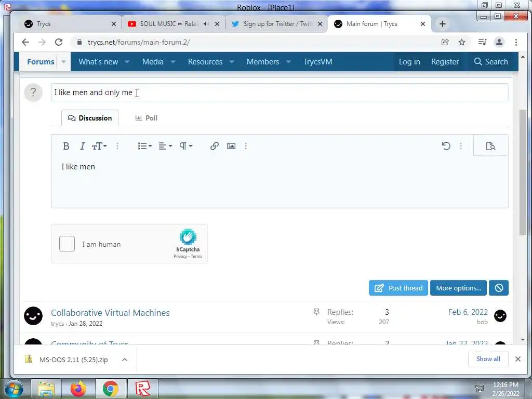Screen dimensions: 532x399
Task: Open the Windows Start menu
Action: tap(14, 389)
